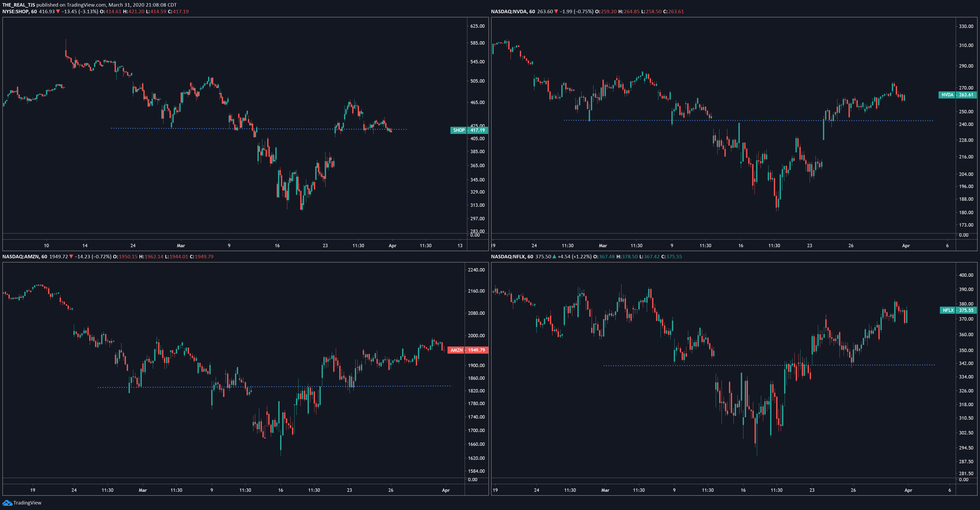Viewport: 980px width, 510px height.
Task: Click date label 19 on AMZN time axis
Action: (x=33, y=490)
